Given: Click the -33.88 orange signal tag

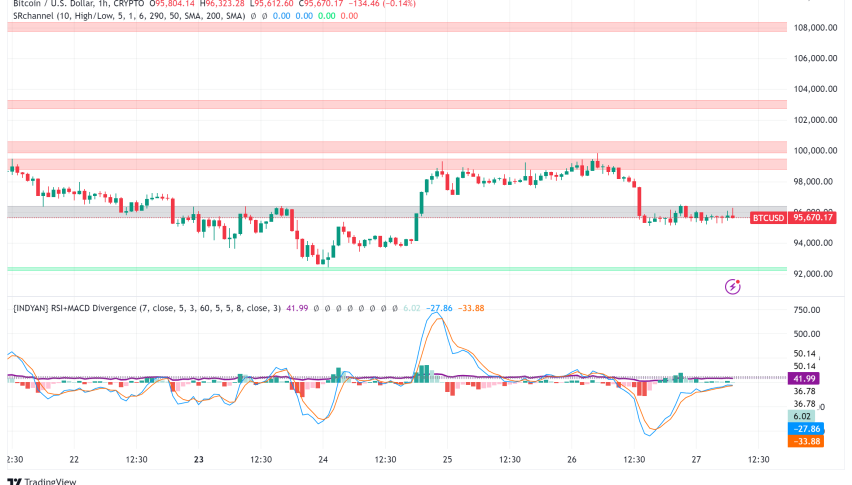Looking at the screenshot, I should point(806,442).
